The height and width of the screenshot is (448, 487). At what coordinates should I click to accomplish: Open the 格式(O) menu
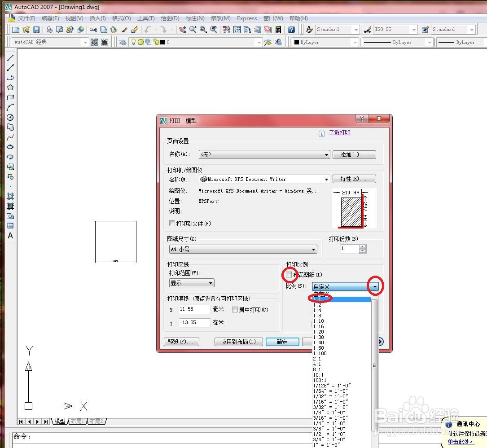tap(122, 18)
